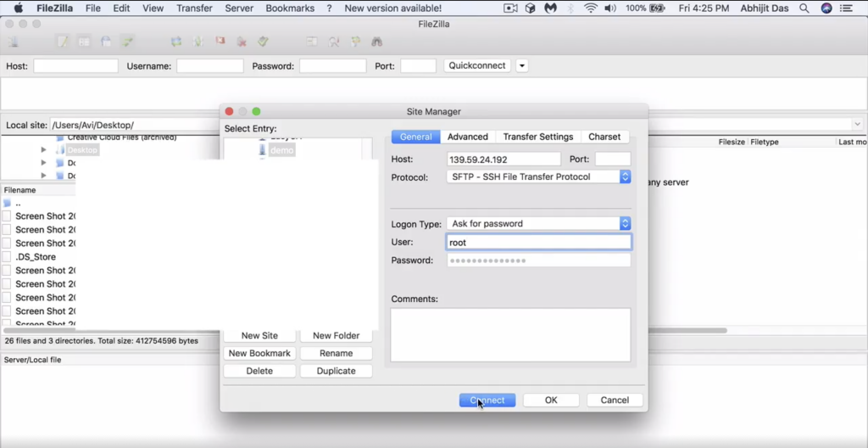This screenshot has height=448, width=868.
Task: Click the Filesize column header
Action: 732,142
